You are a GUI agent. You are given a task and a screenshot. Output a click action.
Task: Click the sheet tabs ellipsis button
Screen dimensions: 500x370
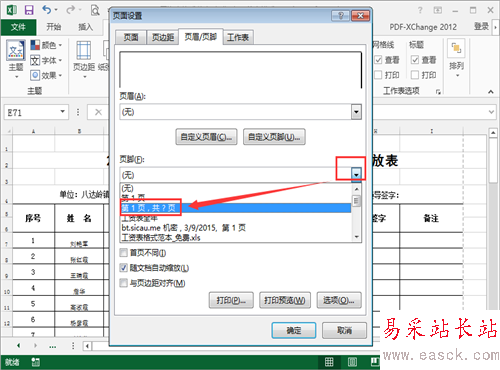coord(52,347)
